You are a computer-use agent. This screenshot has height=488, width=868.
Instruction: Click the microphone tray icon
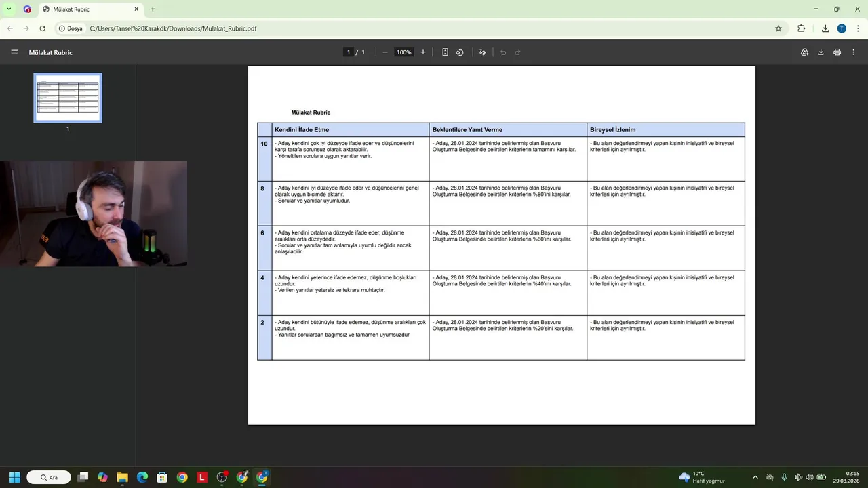click(785, 477)
